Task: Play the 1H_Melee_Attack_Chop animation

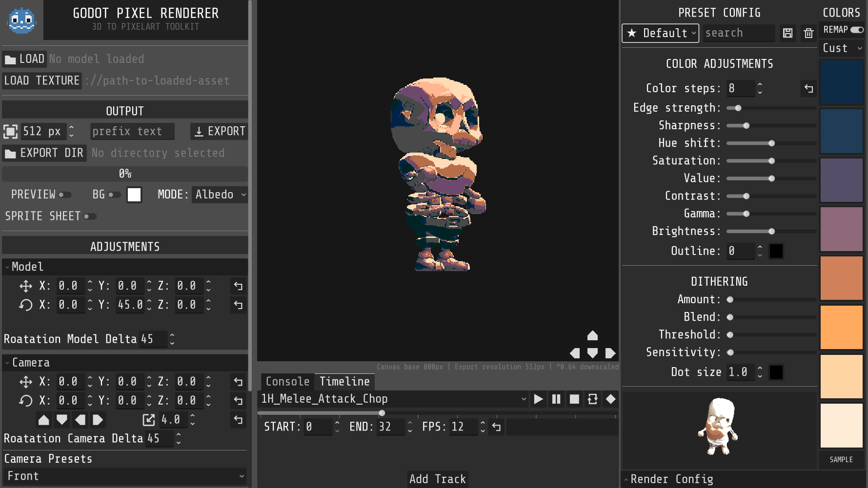Action: 538,399
